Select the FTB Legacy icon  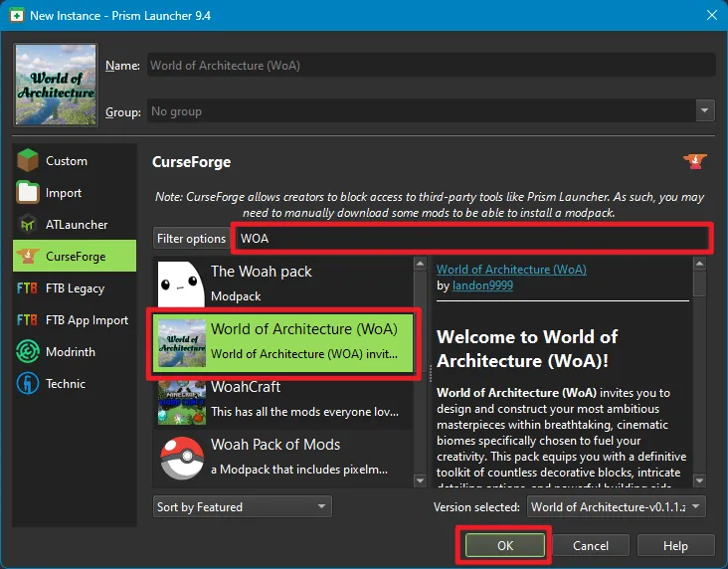pos(27,288)
